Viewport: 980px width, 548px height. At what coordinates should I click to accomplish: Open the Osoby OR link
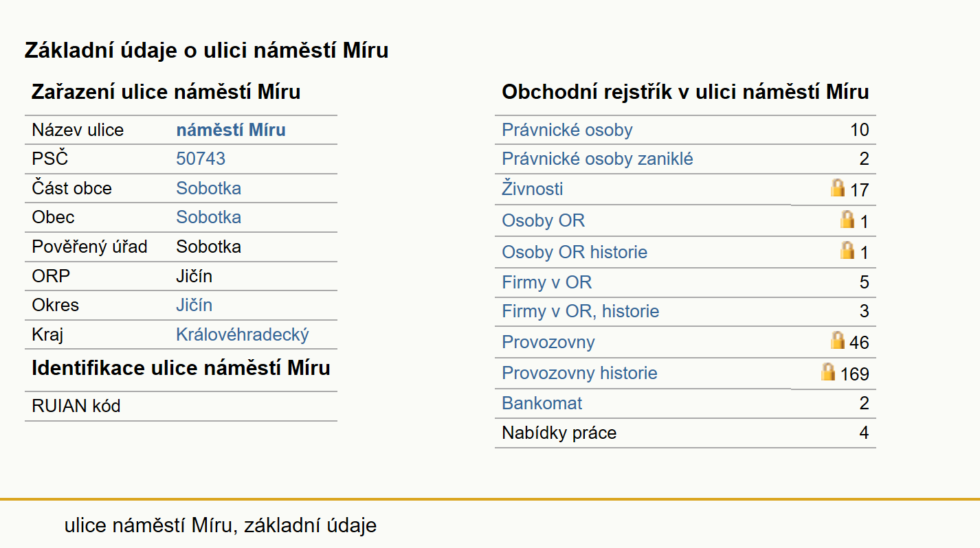pyautogui.click(x=544, y=220)
